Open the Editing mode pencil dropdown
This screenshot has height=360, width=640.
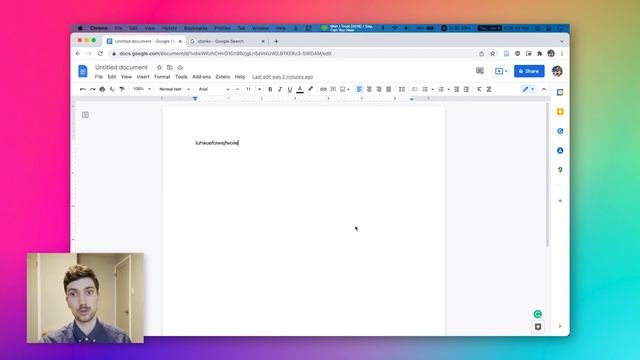528,89
